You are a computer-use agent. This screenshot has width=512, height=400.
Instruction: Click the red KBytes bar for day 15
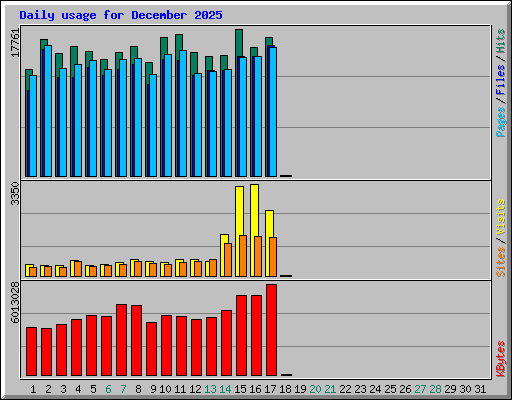241,335
